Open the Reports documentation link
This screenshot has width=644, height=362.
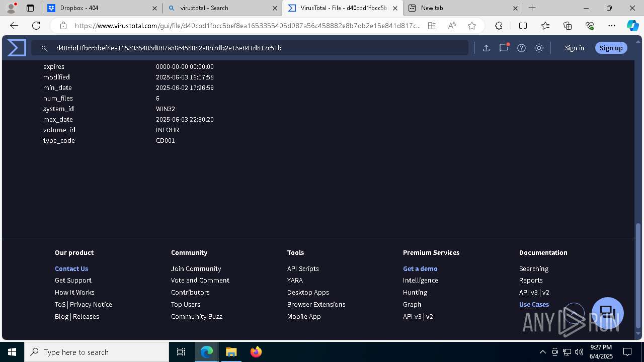(531, 281)
